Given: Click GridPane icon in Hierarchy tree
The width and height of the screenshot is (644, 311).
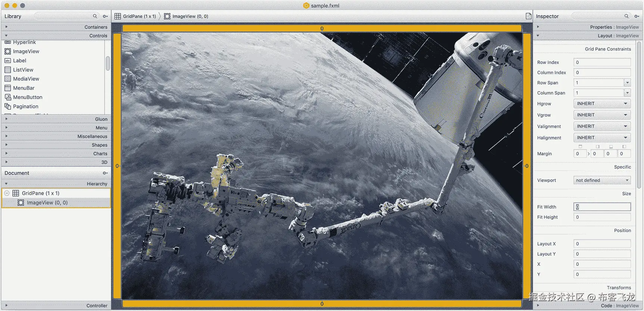Looking at the screenshot, I should click(16, 193).
